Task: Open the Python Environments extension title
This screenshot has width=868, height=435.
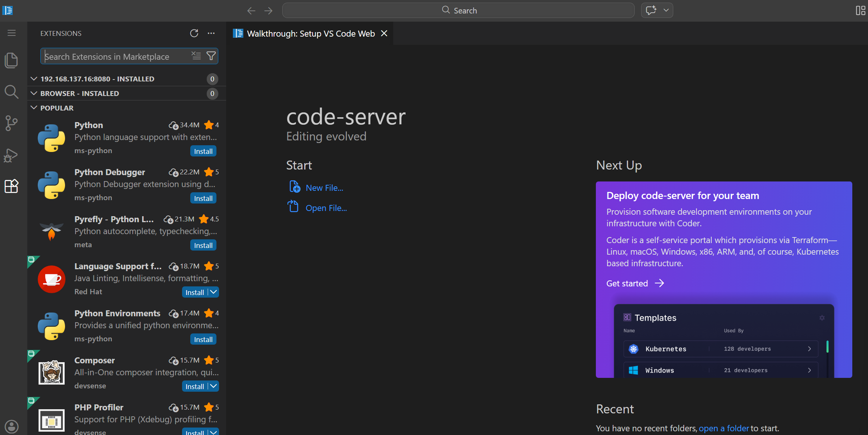Action: pyautogui.click(x=117, y=313)
